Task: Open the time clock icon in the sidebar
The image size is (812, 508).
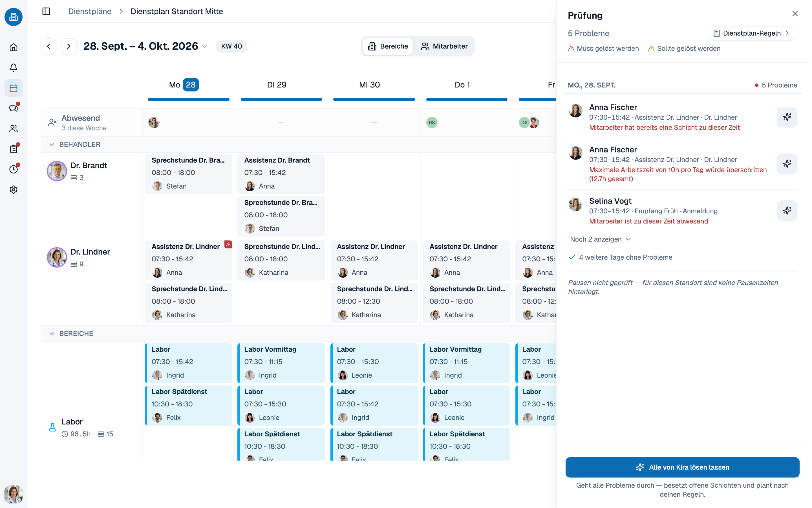Action: click(14, 169)
